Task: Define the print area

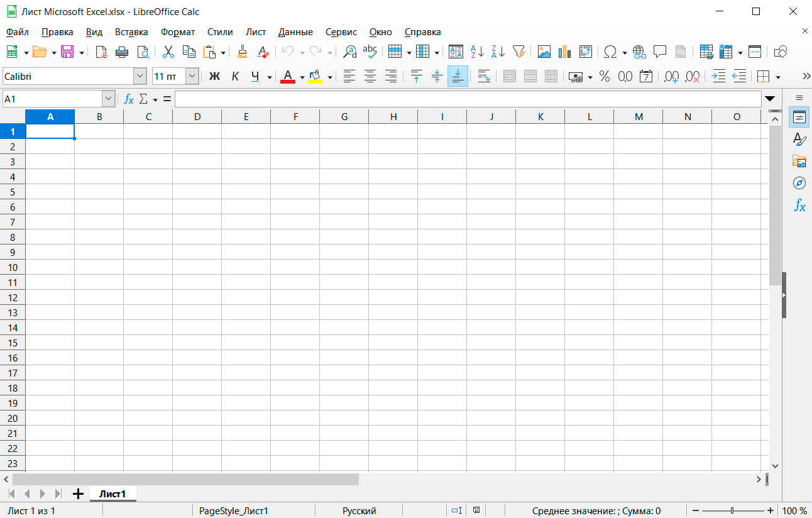Action: [706, 52]
